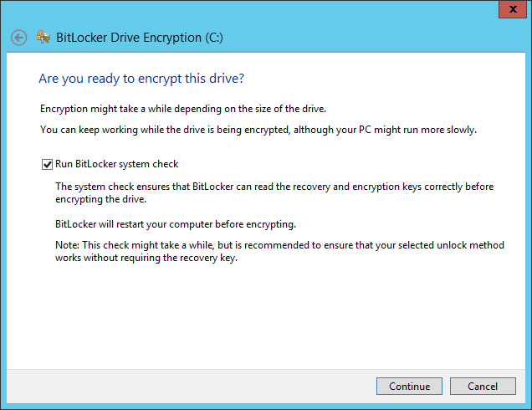Viewport: 532px width, 410px height.
Task: Click the empty white area below the note
Action: point(266,315)
